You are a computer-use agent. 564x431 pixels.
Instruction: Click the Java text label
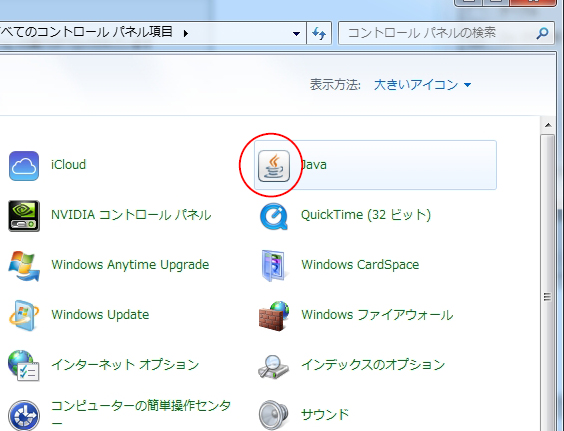pos(314,165)
